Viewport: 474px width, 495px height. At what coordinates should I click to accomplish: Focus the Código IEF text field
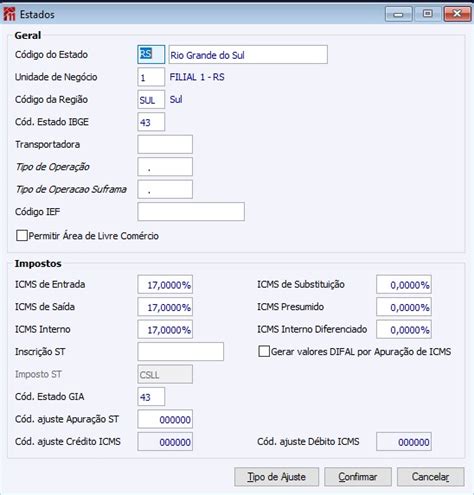click(191, 212)
